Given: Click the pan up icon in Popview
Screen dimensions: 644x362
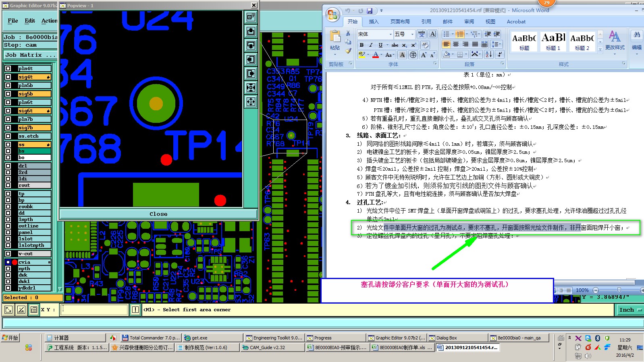Looking at the screenshot, I should [x=251, y=31].
